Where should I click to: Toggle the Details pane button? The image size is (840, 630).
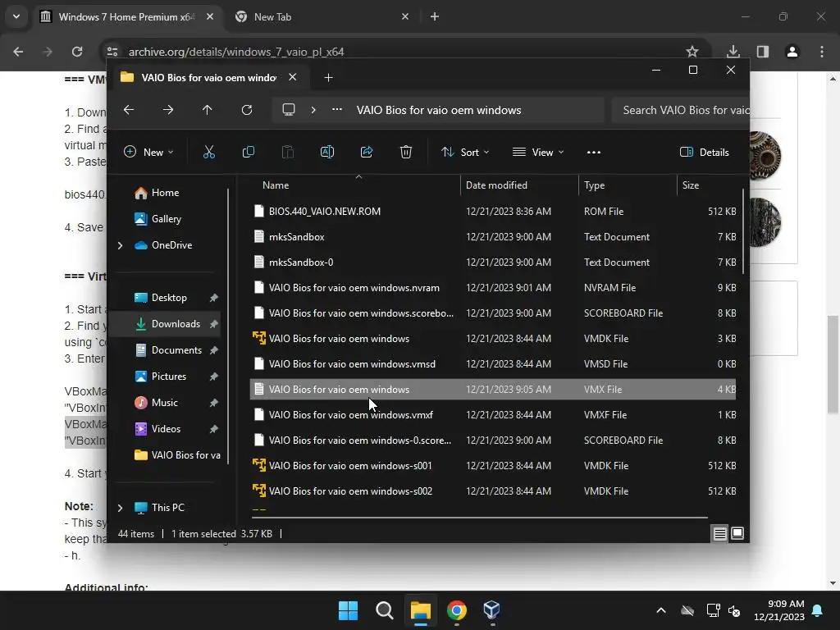705,152
